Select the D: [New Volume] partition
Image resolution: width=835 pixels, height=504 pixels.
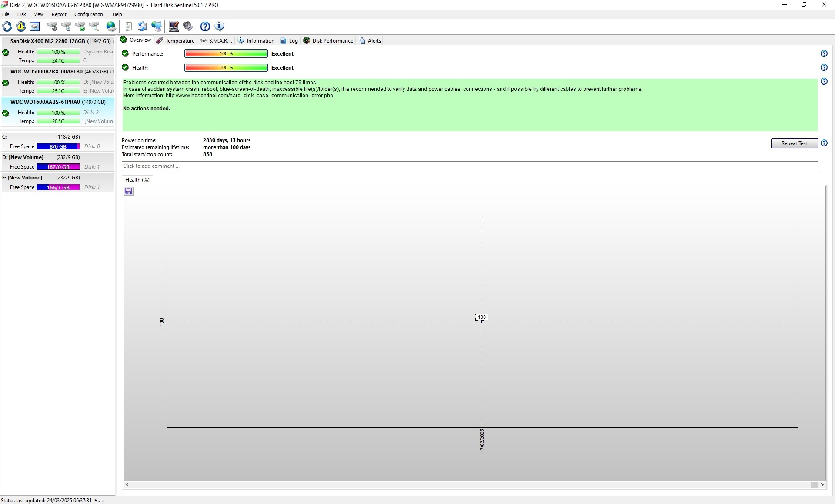coord(57,162)
